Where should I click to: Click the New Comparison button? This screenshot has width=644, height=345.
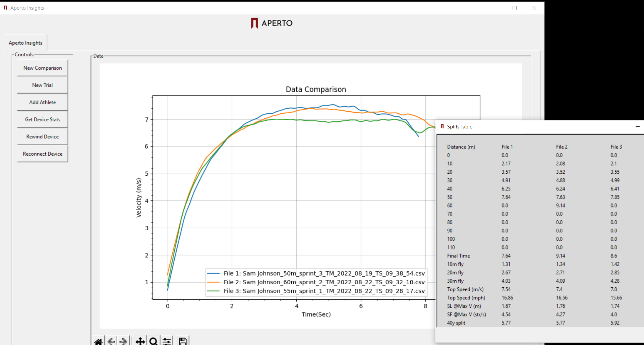pyautogui.click(x=43, y=68)
